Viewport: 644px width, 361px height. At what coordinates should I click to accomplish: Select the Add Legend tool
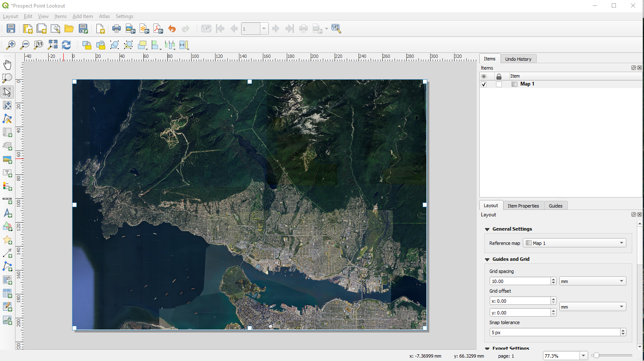[8, 186]
